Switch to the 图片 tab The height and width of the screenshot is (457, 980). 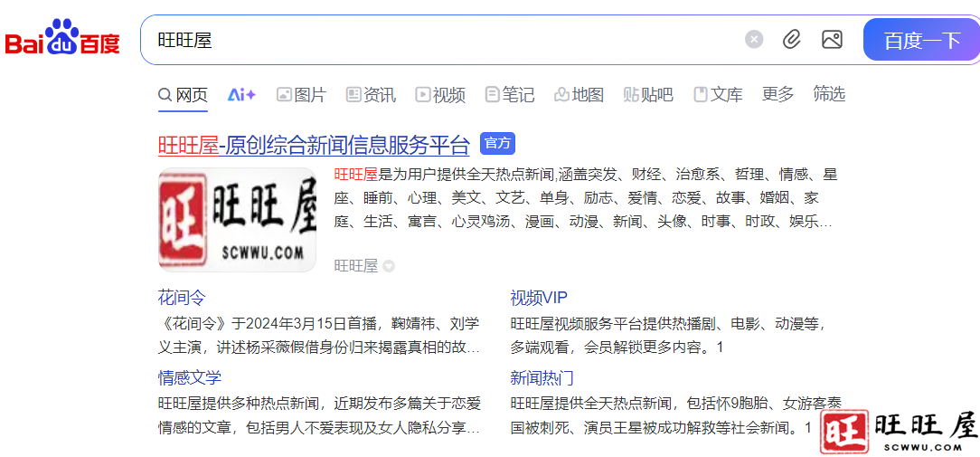coord(301,95)
